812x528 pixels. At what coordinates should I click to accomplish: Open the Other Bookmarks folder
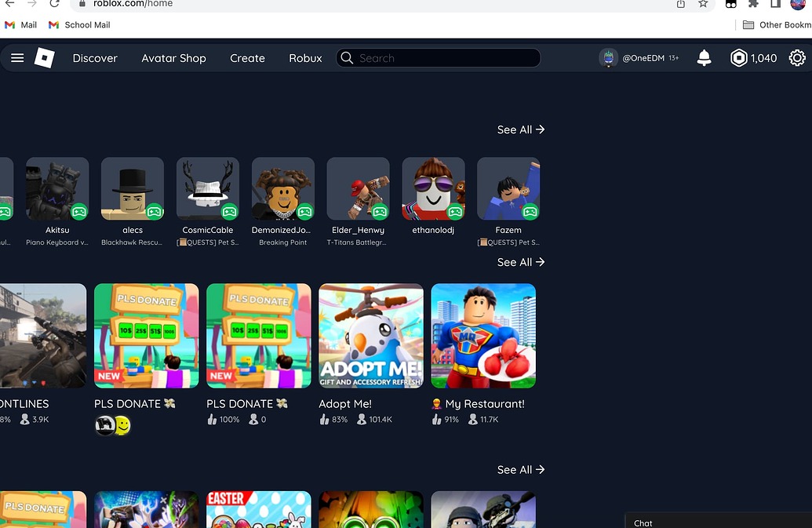(775, 24)
